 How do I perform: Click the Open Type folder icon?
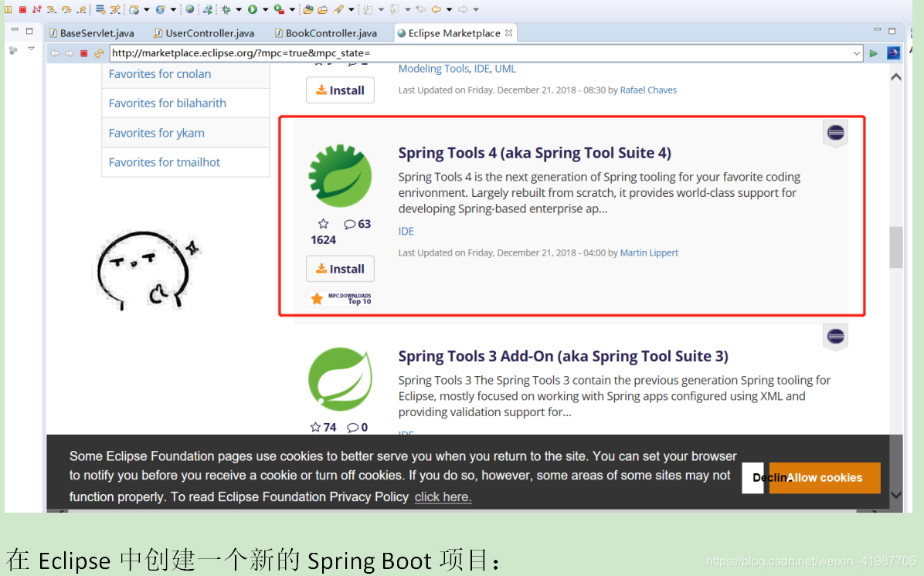pyautogui.click(x=308, y=9)
